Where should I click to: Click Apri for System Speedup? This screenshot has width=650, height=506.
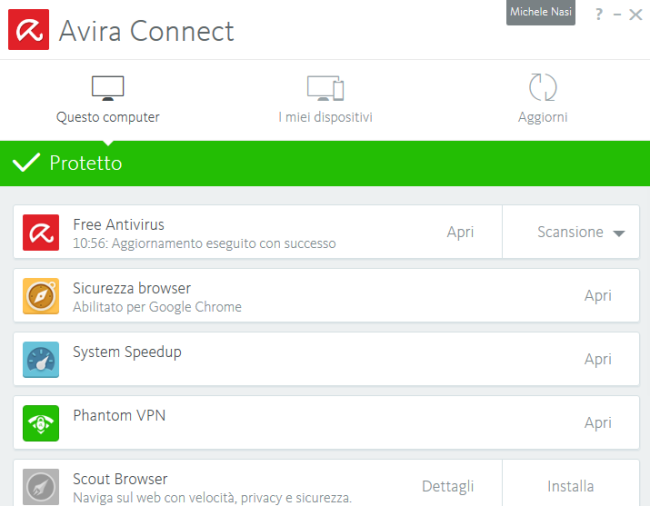coord(598,359)
